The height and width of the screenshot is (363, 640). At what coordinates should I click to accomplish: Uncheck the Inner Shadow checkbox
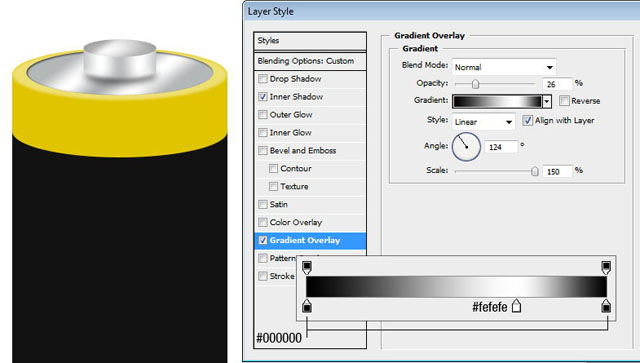[263, 97]
